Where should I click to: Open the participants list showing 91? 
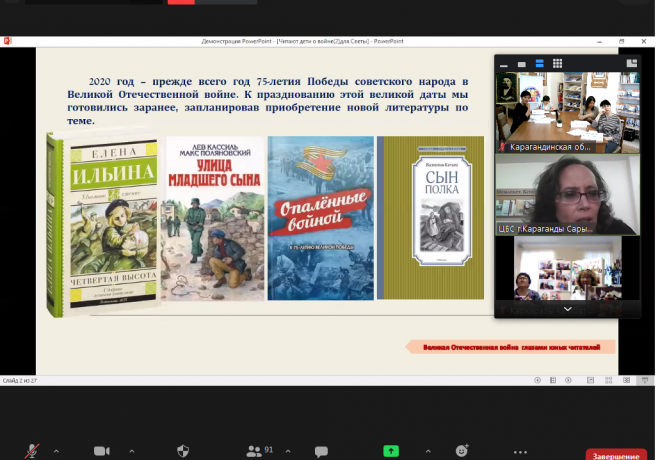[260, 451]
